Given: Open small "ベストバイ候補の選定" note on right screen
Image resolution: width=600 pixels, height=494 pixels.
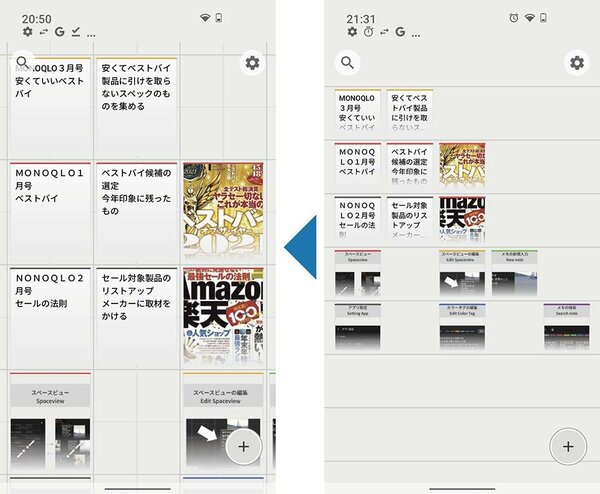Looking at the screenshot, I should (x=410, y=165).
